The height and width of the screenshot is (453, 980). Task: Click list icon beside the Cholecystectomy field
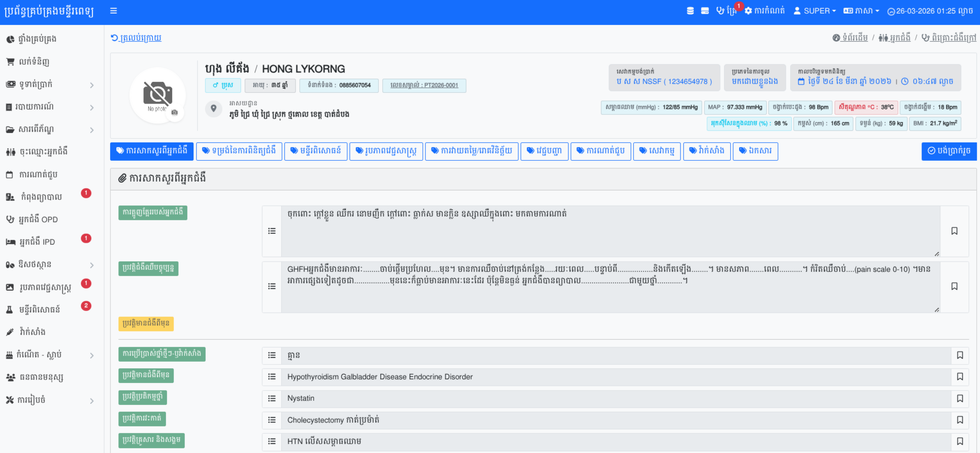click(272, 420)
